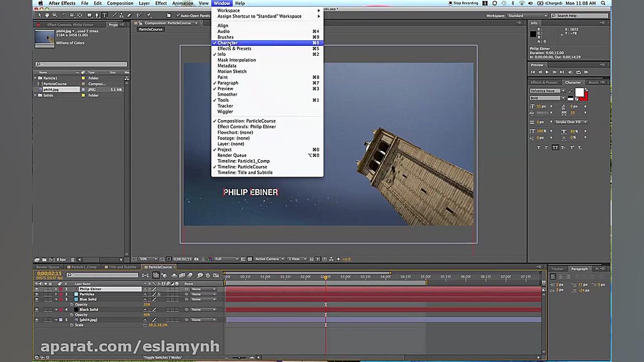Activate the Zoom tool

[x=54, y=15]
